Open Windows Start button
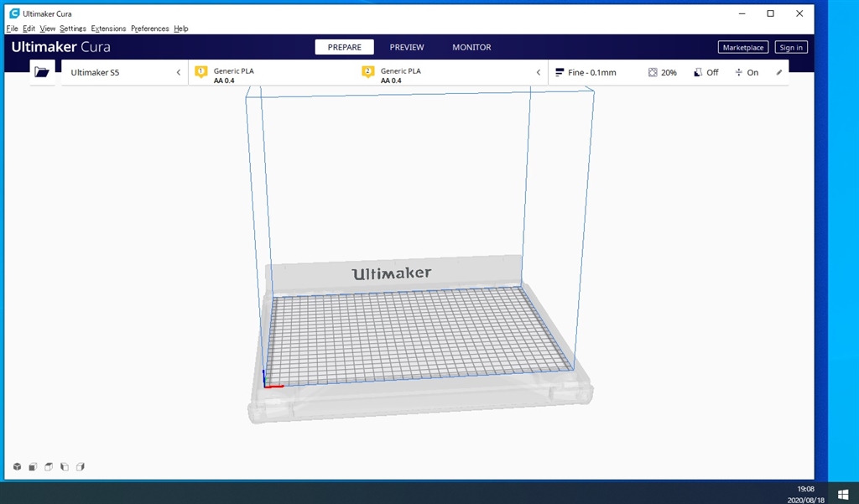859x504 pixels. (x=843, y=494)
